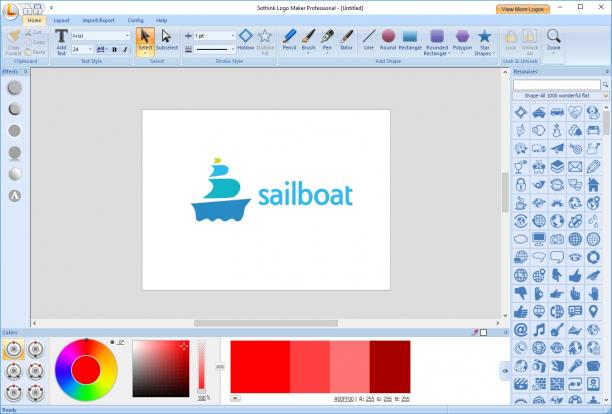The width and height of the screenshot is (612, 414).
Task: Choose the Tailor tool
Action: [346, 40]
